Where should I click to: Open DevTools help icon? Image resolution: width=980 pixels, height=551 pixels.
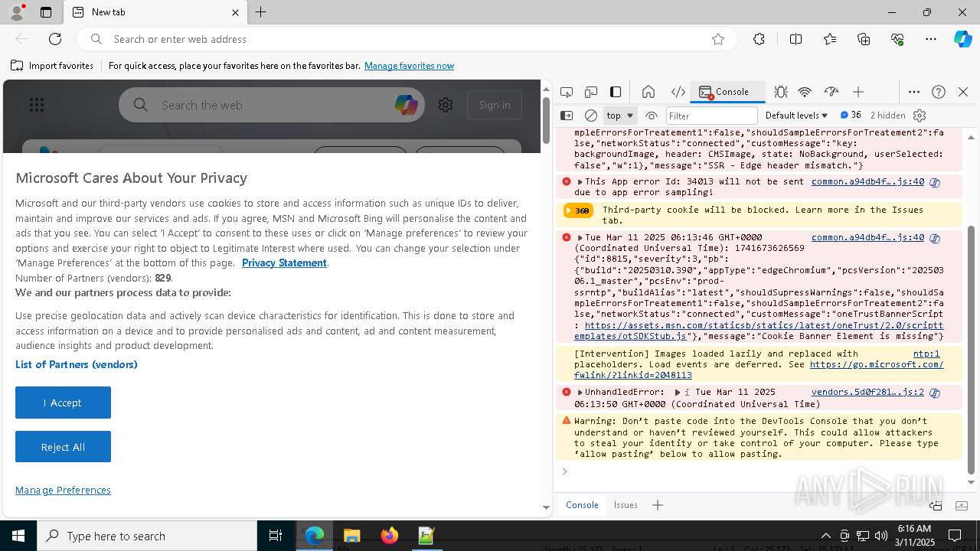939,92
